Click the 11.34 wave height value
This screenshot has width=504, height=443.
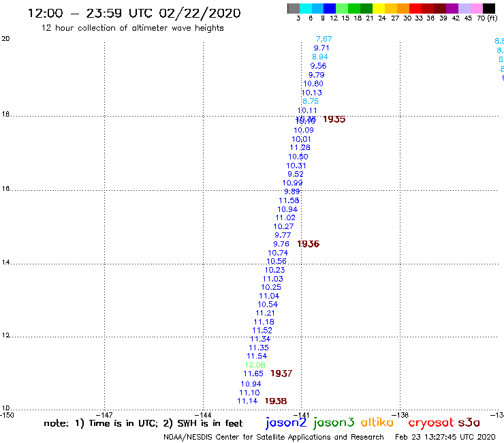260,339
